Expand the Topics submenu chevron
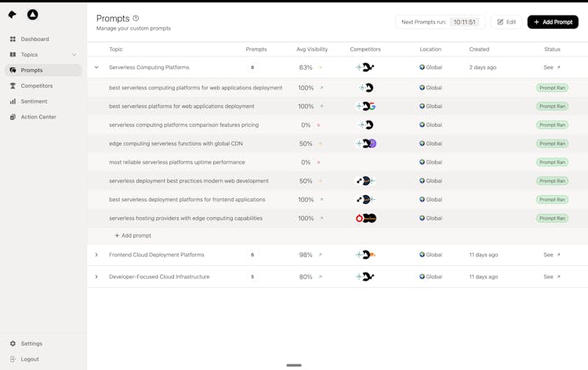Screen dimensions: 588x370 click(74, 55)
